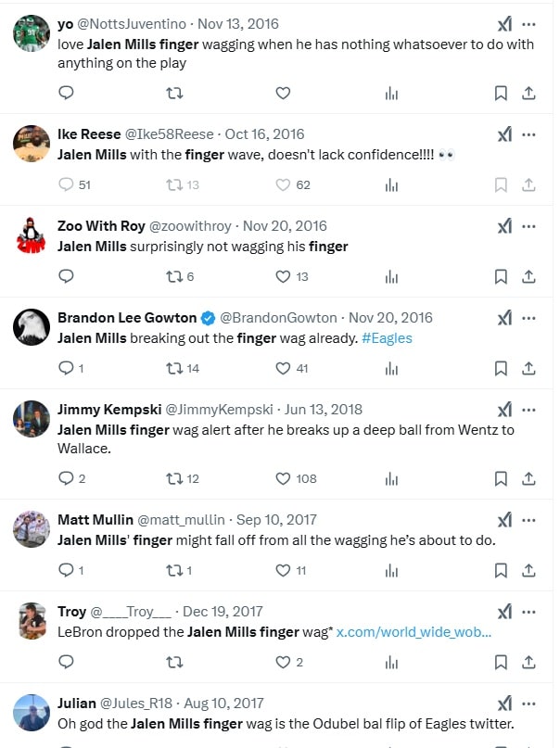
Task: Reply to Ike Reese's finger wave tweet
Action: click(x=66, y=184)
